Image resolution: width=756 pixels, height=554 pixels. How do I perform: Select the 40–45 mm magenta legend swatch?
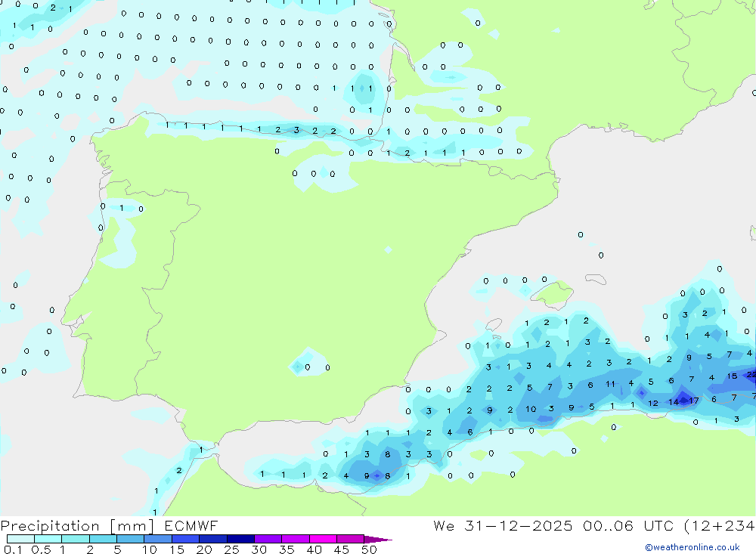click(323, 539)
